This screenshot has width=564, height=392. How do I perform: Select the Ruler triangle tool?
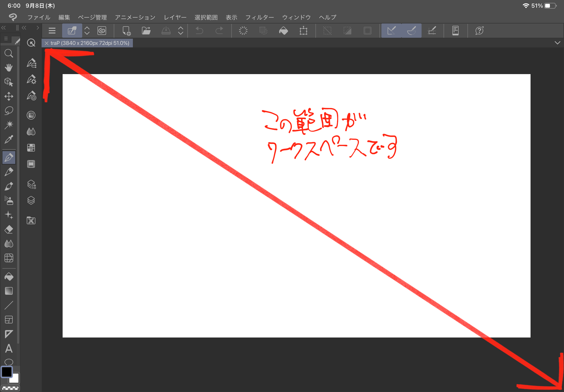(9, 334)
